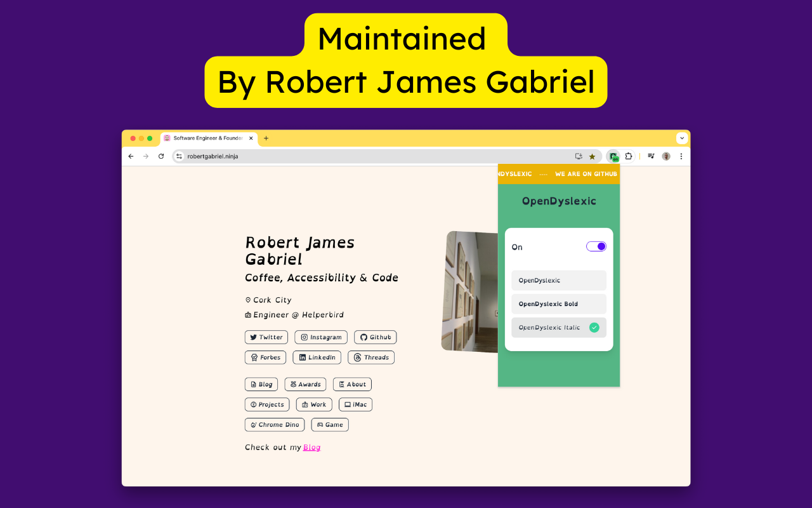This screenshot has height=508, width=812.
Task: Open the Chrome three-dot menu
Action: (681, 156)
